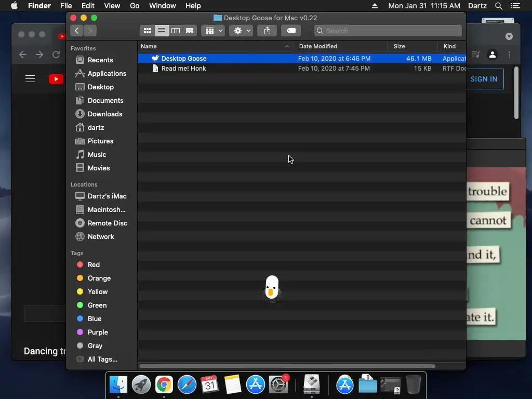Go forward in Finder history

tap(90, 31)
